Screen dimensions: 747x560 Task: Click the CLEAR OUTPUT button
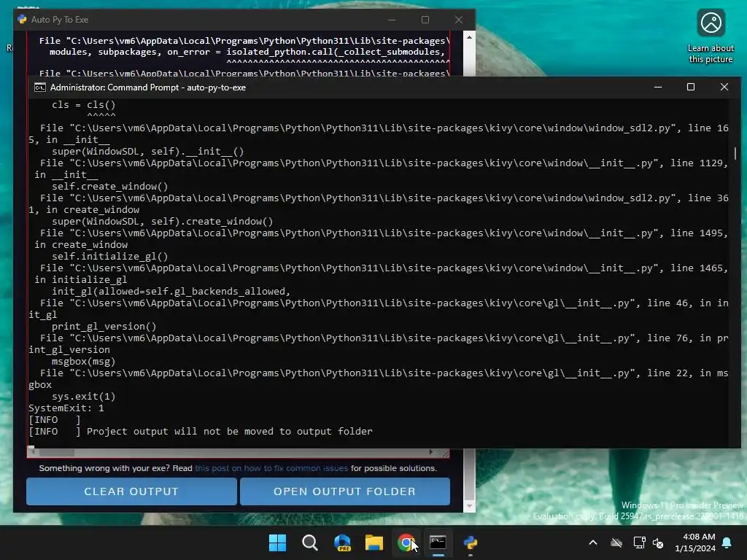131,491
